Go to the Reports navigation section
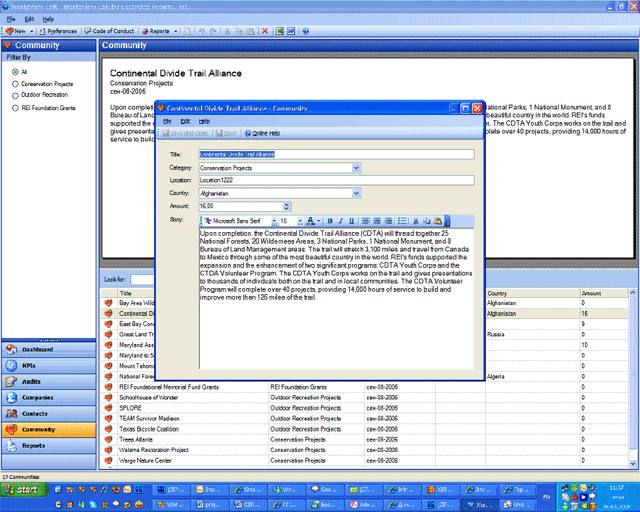This screenshot has width=640, height=512. pyautogui.click(x=49, y=445)
